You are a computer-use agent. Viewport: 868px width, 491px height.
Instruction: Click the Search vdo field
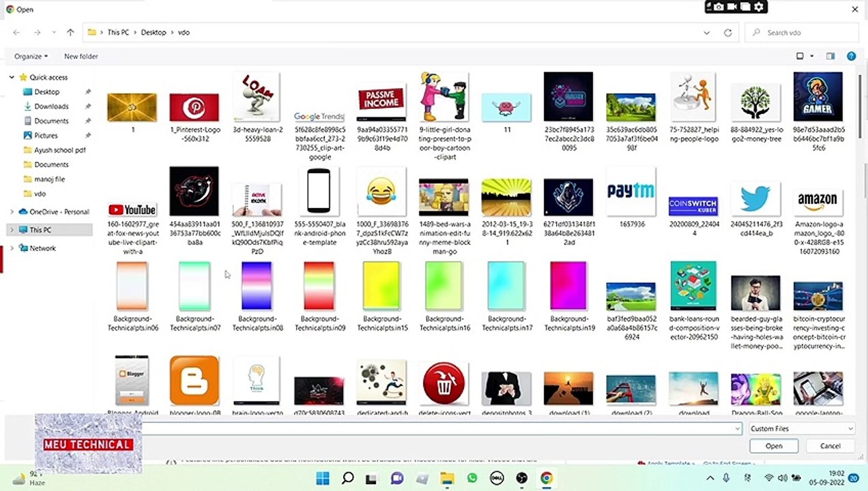pyautogui.click(x=802, y=33)
